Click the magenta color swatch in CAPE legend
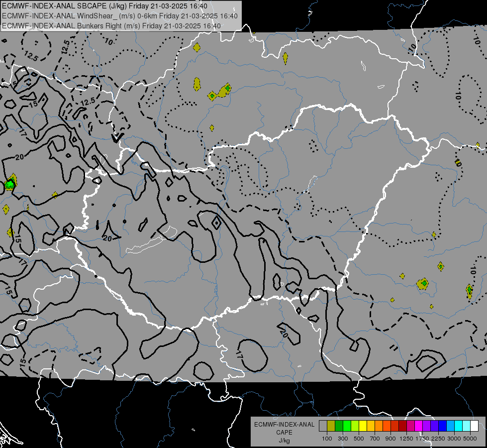This screenshot has width=487, height=448. (419, 426)
